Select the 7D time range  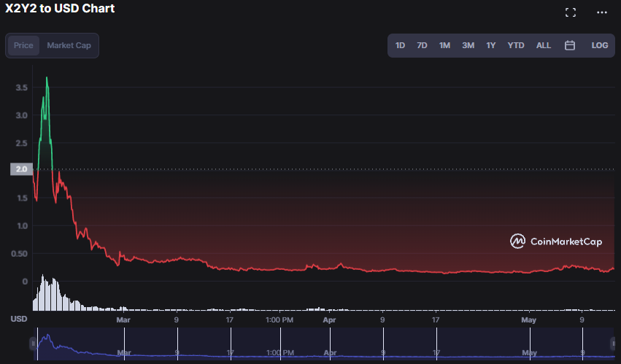[422, 45]
